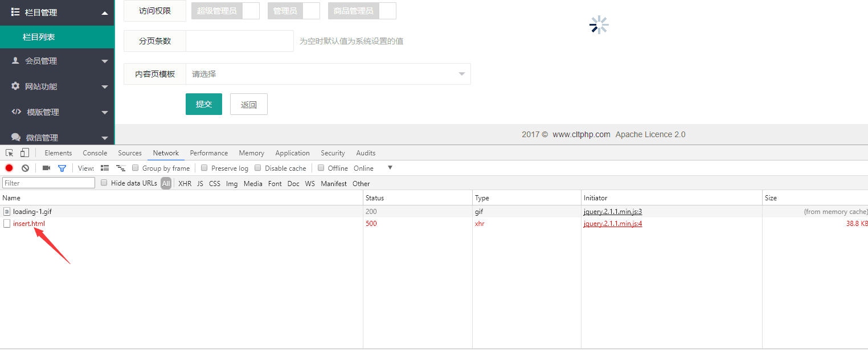Screen dimensions: 868x350
Task: Select the list view rows icon
Action: [x=105, y=168]
